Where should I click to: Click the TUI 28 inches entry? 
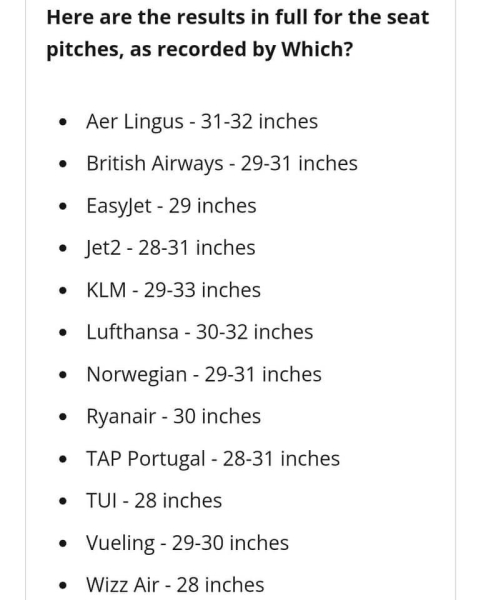(x=154, y=501)
